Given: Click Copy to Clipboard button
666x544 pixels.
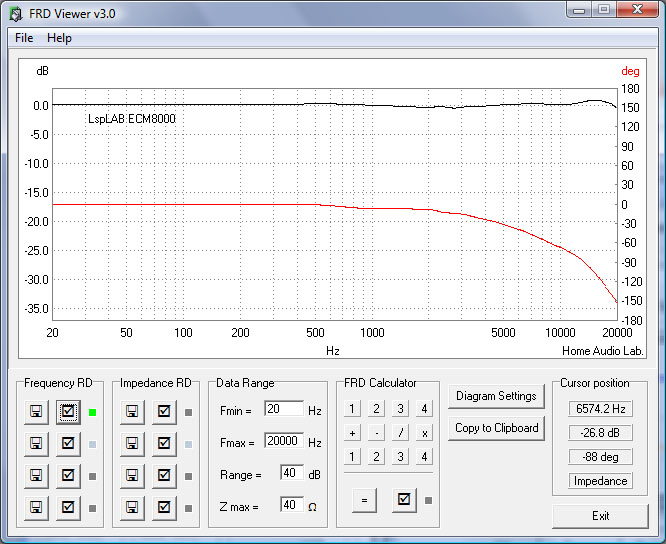Looking at the screenshot, I should [496, 428].
